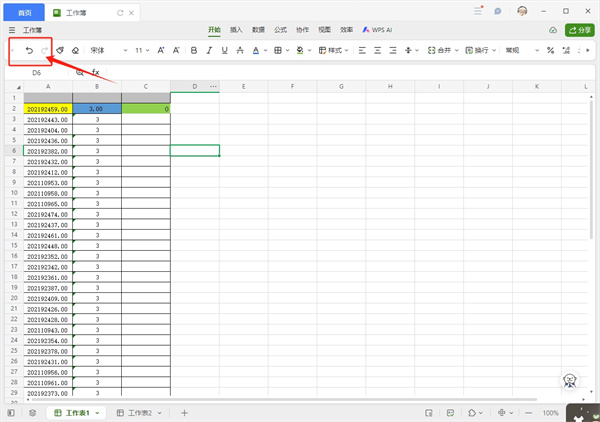
Task: Decrease font size with A- icon
Action: pyautogui.click(x=176, y=50)
